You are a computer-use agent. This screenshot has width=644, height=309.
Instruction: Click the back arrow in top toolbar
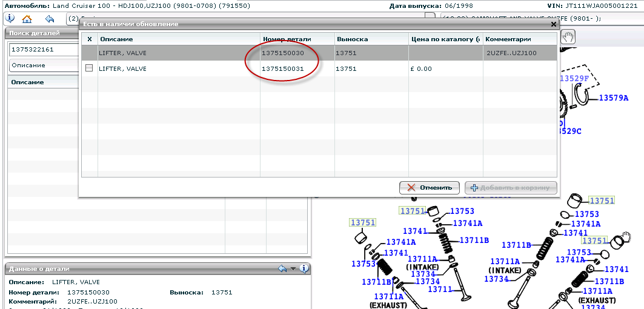pos(50,18)
